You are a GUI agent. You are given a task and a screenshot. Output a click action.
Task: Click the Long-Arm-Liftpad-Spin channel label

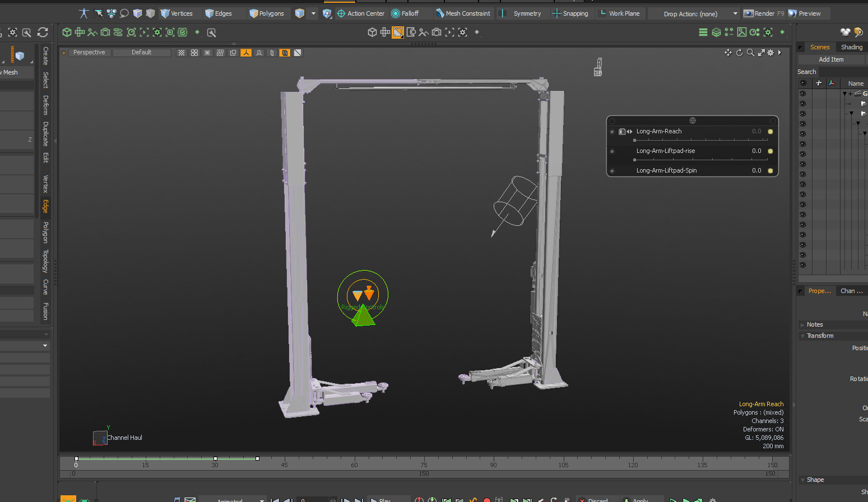point(666,170)
